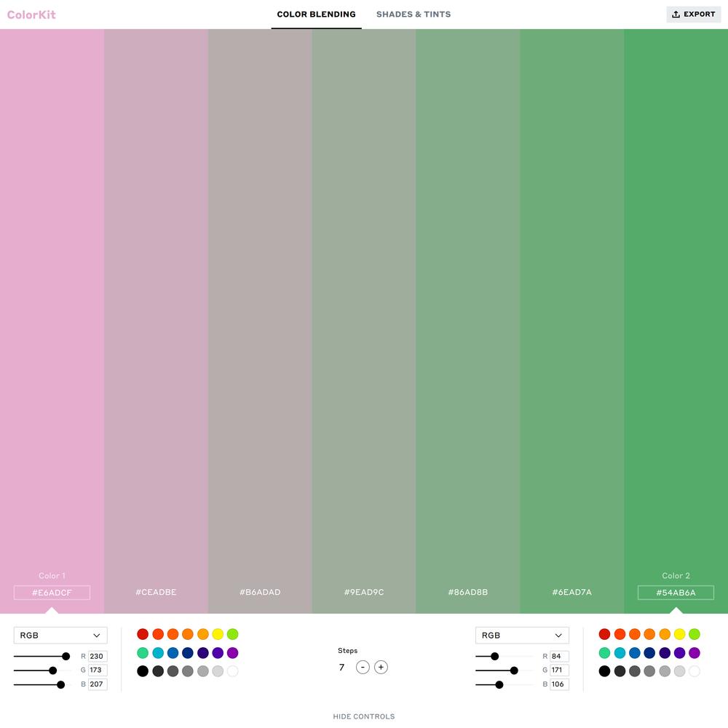The image size is (728, 728).
Task: Click the Export button
Action: pos(694,15)
